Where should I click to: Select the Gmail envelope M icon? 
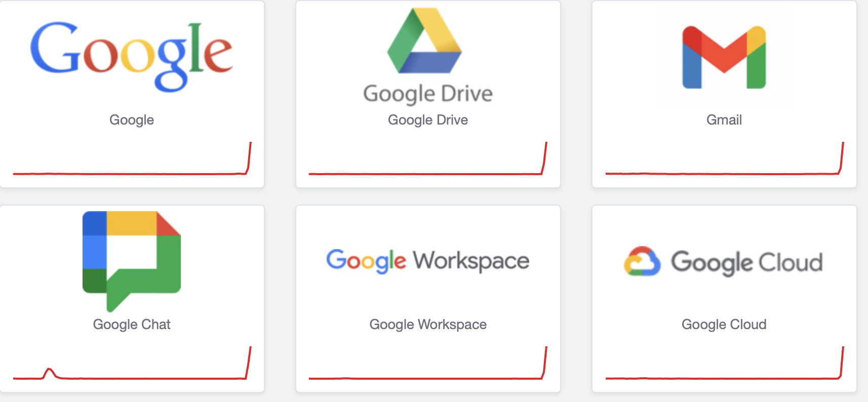point(724,57)
